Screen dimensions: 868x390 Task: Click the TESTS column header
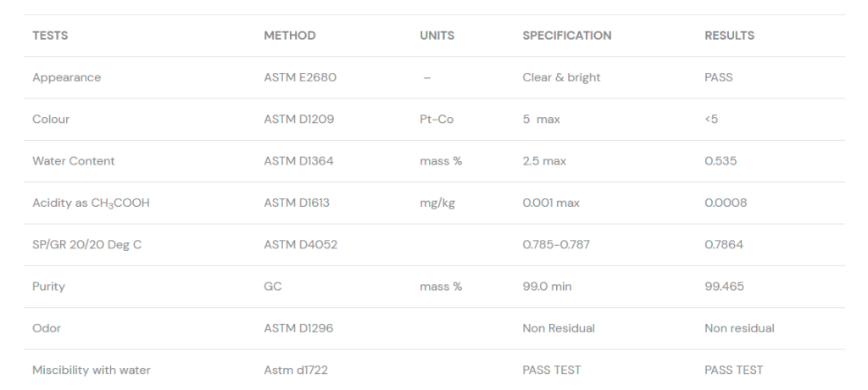50,36
